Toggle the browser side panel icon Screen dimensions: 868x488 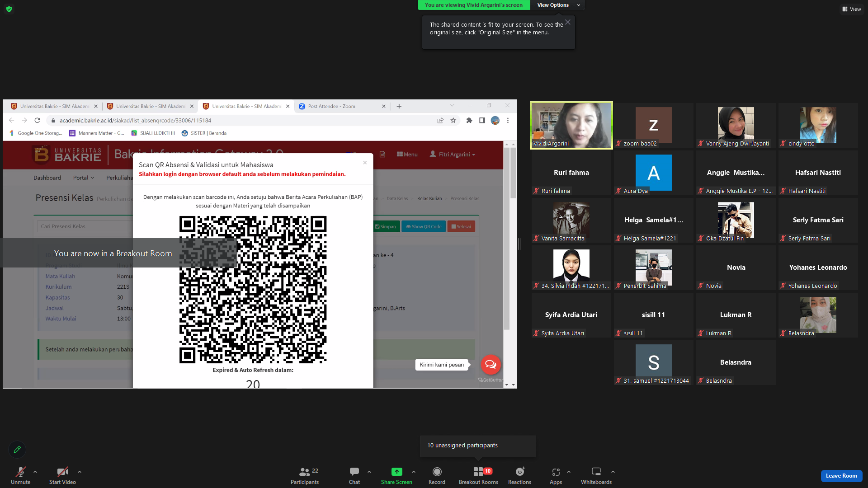(x=482, y=120)
